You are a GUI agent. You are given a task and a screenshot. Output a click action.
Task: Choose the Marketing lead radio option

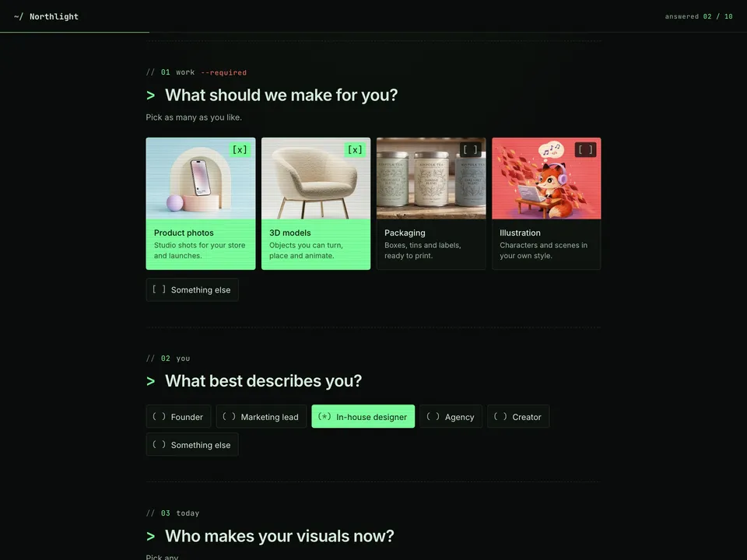(x=261, y=417)
